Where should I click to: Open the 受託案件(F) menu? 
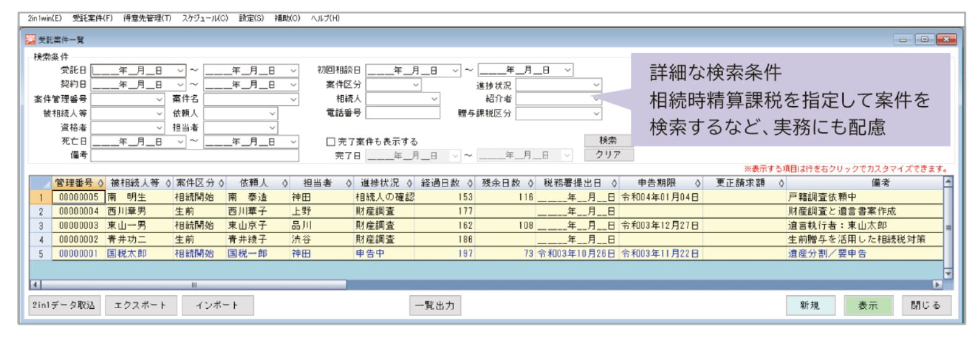point(93,18)
